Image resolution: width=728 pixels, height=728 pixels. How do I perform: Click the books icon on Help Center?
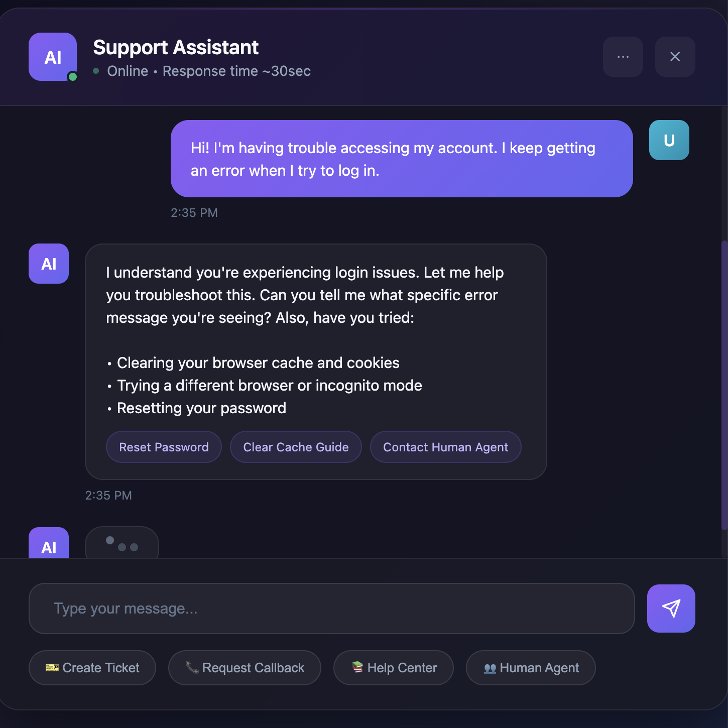click(358, 668)
